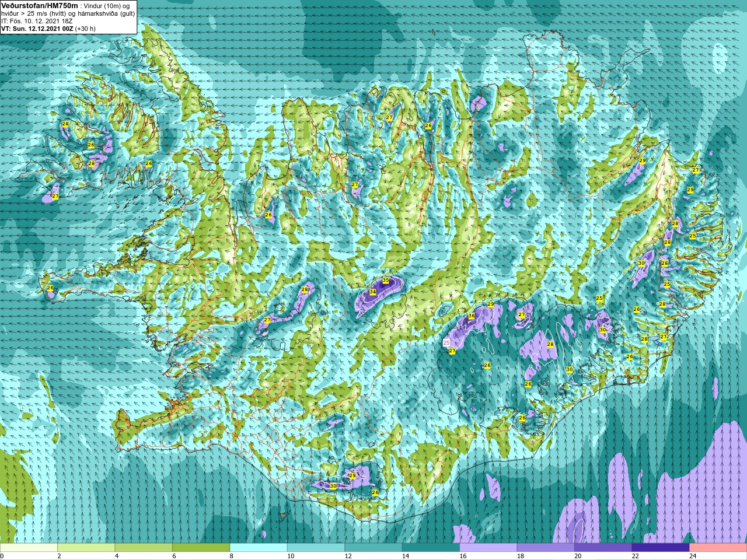This screenshot has width=747, height=560.
Task: Select legend tick number 24
Action: point(693,556)
